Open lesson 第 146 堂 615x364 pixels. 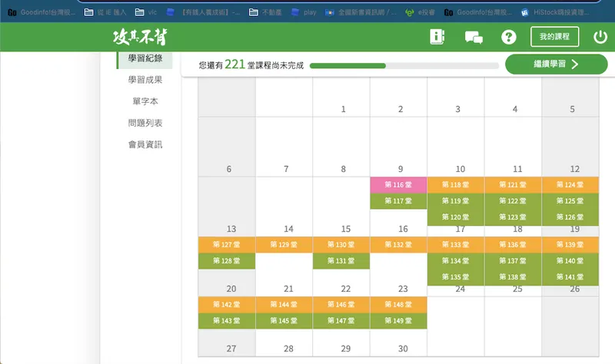341,305
